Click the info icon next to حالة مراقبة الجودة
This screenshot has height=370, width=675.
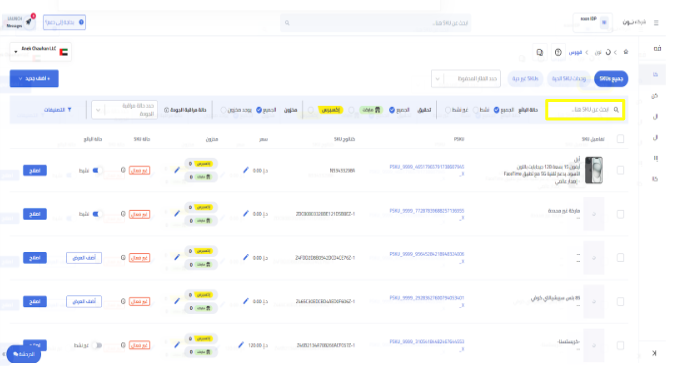(166, 110)
